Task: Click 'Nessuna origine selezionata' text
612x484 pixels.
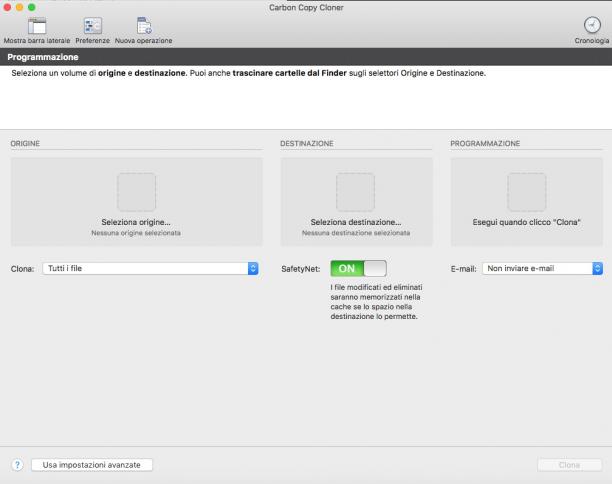Action: (x=136, y=233)
